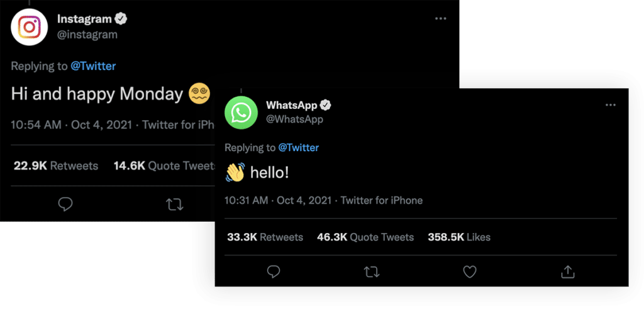View 358.5K Likes list

[458, 237]
